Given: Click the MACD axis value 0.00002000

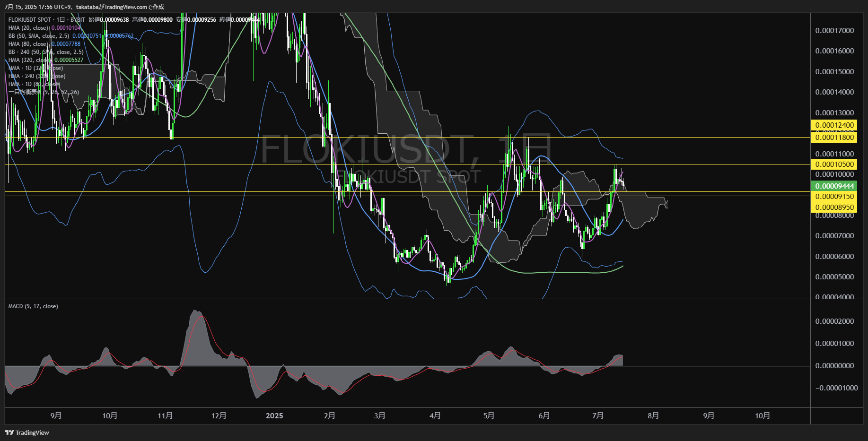Looking at the screenshot, I should (x=835, y=321).
